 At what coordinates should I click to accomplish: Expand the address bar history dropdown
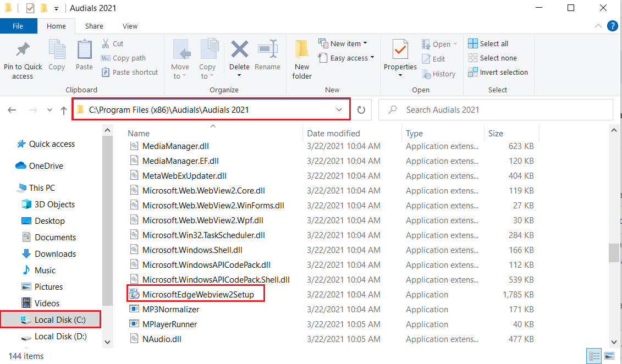point(339,110)
